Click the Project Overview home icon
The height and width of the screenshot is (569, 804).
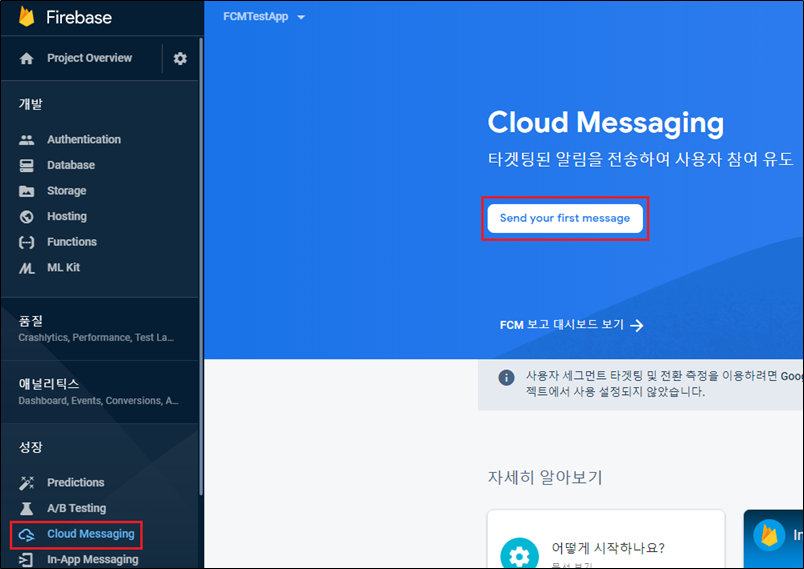[x=27, y=58]
